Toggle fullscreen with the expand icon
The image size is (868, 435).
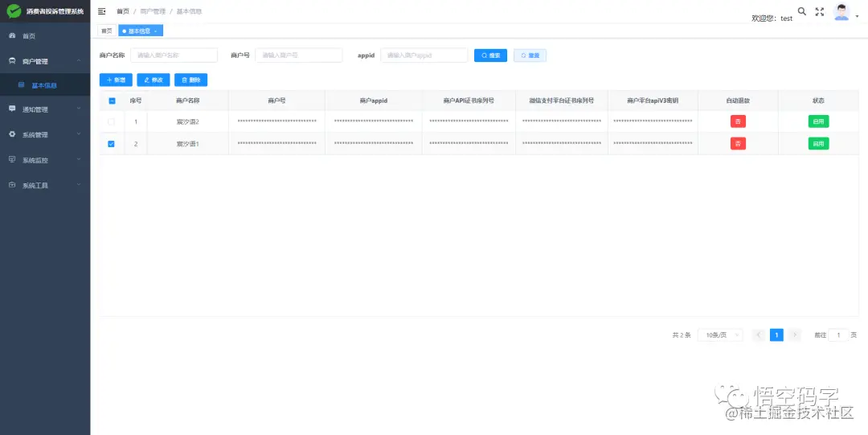point(820,11)
